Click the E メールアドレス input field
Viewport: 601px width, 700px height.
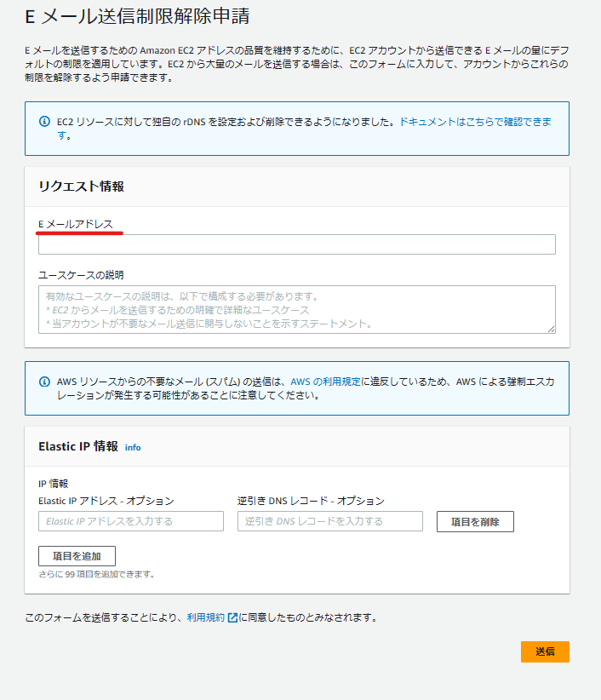pyautogui.click(x=297, y=244)
